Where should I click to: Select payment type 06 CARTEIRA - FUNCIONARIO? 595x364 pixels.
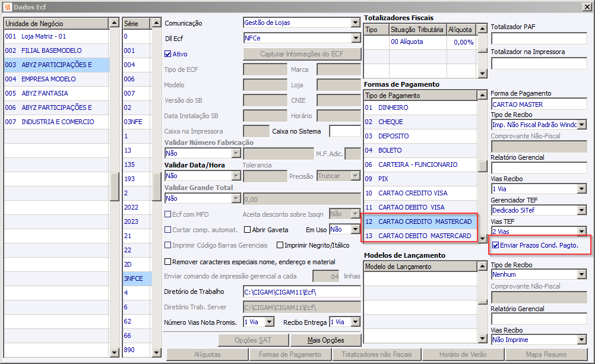(x=420, y=164)
